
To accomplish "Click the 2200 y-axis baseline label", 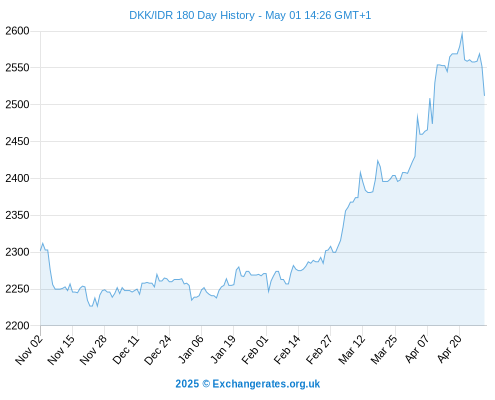I will (x=17, y=326).
